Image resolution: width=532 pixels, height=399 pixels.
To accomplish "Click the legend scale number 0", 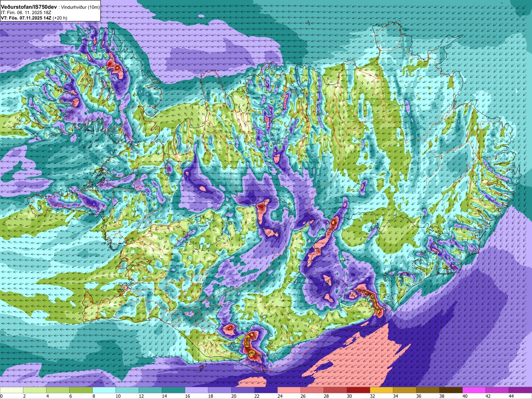I will coord(2,396).
